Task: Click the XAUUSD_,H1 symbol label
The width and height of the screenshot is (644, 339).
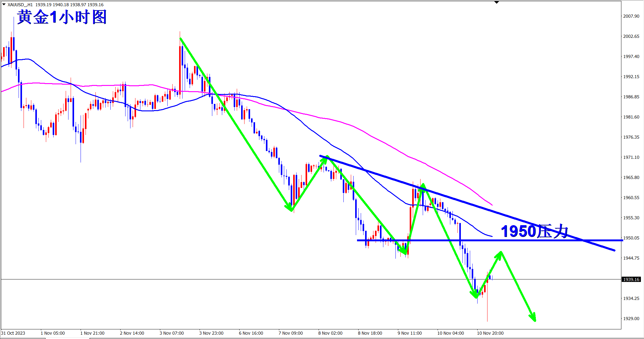Action: tap(20, 5)
